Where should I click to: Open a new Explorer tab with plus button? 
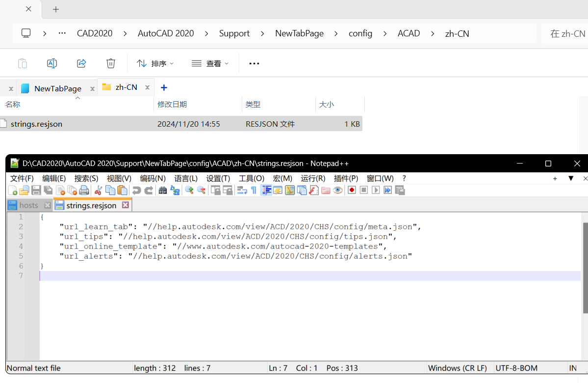(163, 87)
